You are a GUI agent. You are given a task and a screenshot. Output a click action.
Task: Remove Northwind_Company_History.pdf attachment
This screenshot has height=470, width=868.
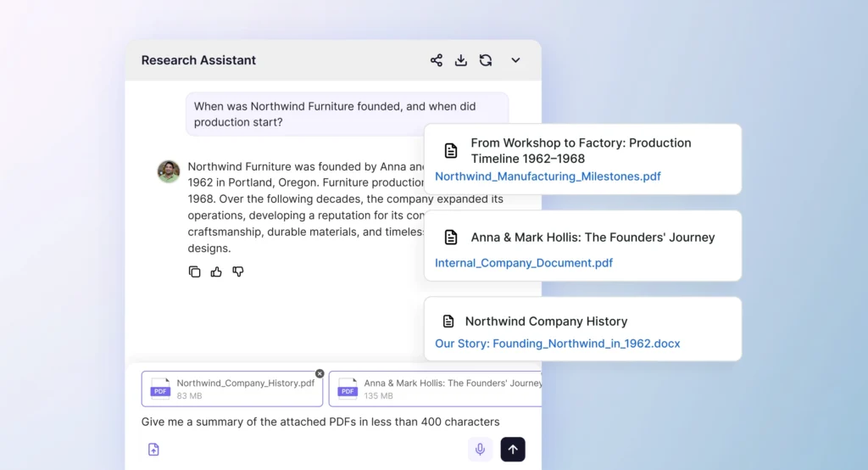[x=320, y=373]
